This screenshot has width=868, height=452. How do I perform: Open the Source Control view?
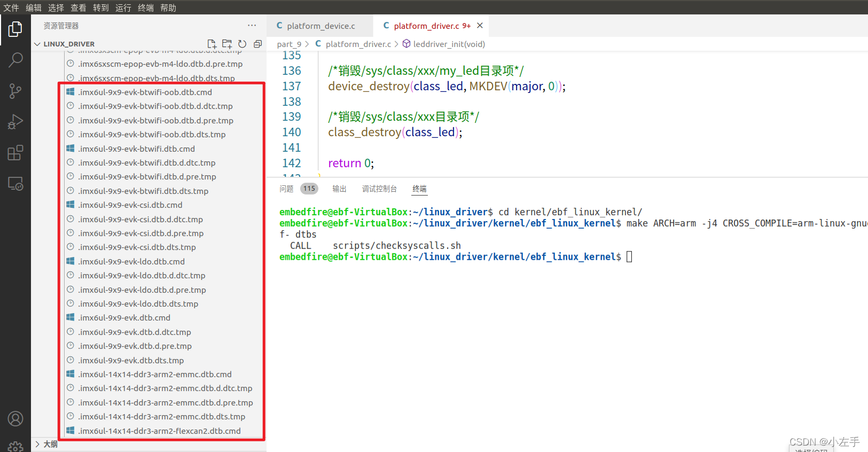(15, 91)
